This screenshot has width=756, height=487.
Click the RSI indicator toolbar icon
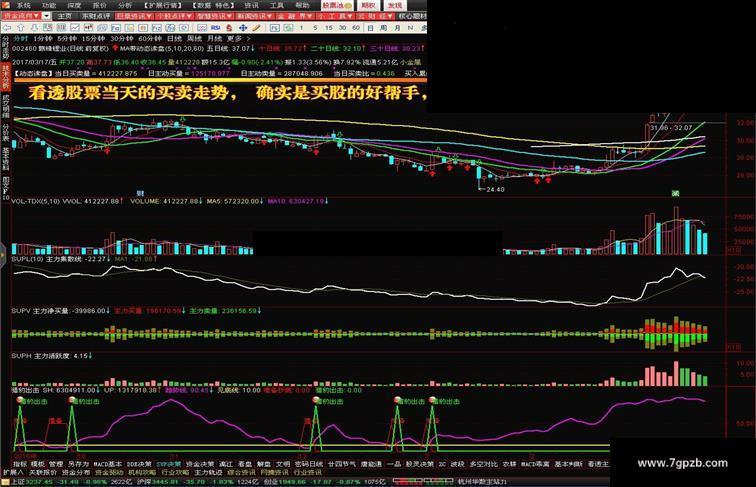pos(216,28)
